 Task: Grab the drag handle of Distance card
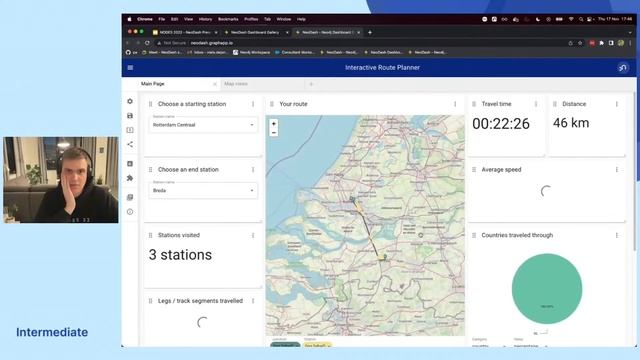pyautogui.click(x=555, y=104)
